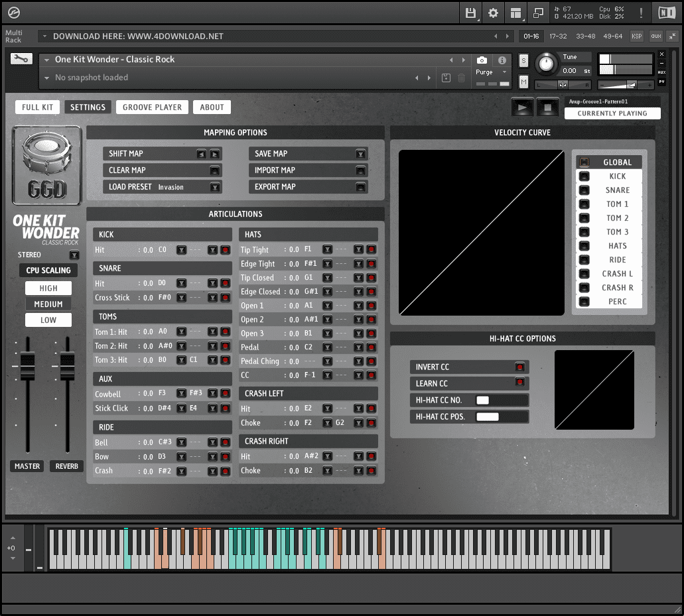
Task: Open the Stereo output dropdown
Action: [74, 255]
